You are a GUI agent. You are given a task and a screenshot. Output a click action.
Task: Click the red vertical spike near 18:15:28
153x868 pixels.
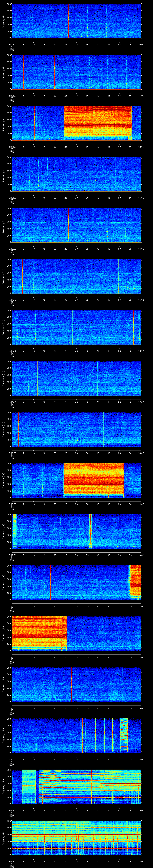[x=72, y=327]
